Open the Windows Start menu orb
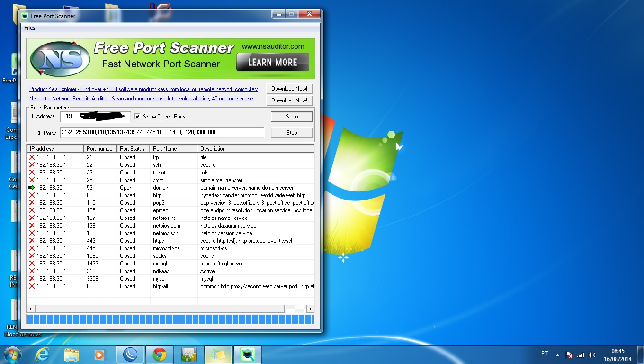Screen dimensions: 644x364 point(12,355)
